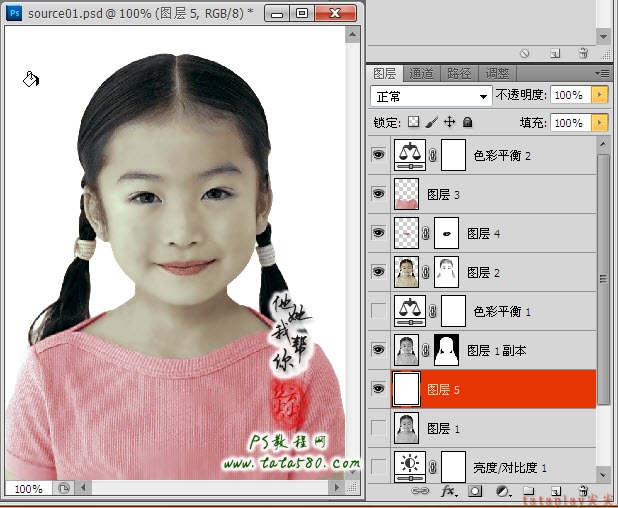Image resolution: width=618 pixels, height=508 pixels.
Task: Open layers panel options menu
Action: point(603,74)
